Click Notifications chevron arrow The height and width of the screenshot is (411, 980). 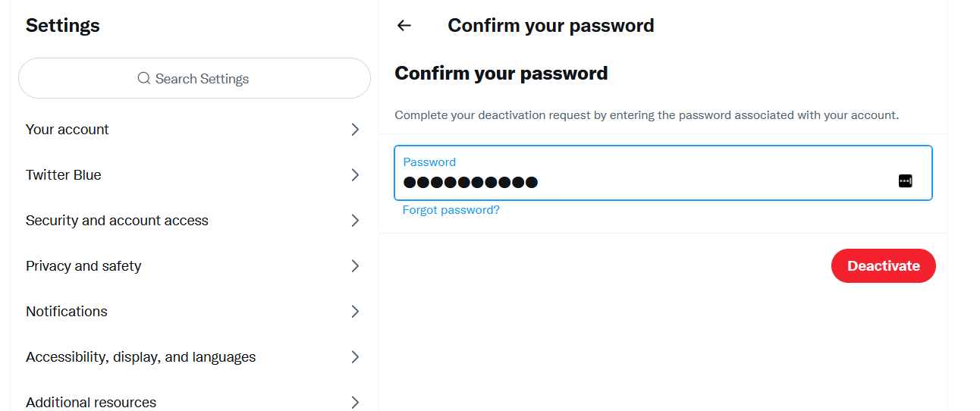[x=355, y=312]
